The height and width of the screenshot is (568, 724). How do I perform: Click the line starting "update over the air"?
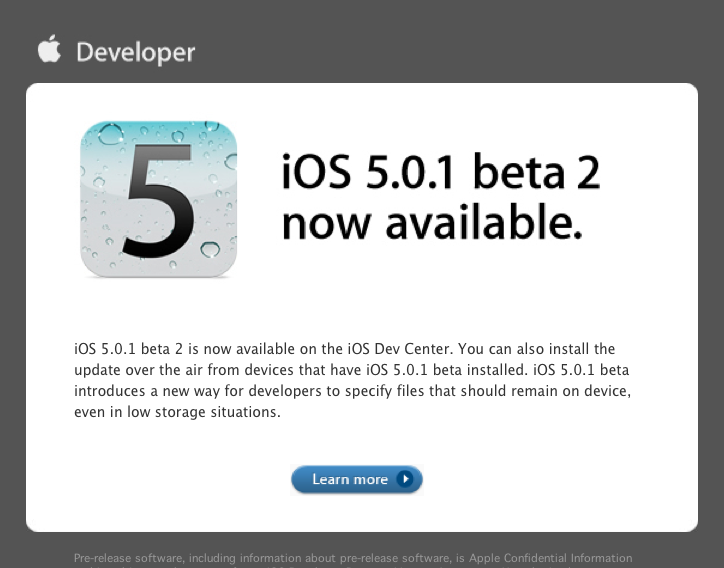pos(351,370)
